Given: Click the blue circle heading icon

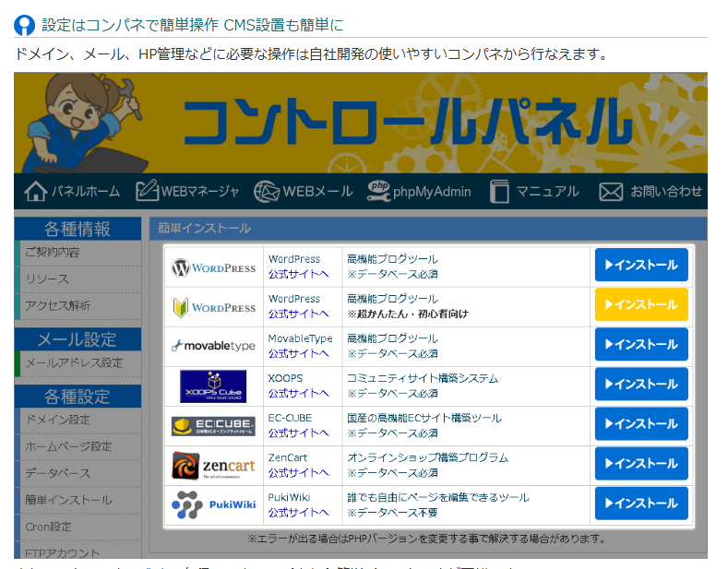Looking at the screenshot, I should (x=24, y=25).
